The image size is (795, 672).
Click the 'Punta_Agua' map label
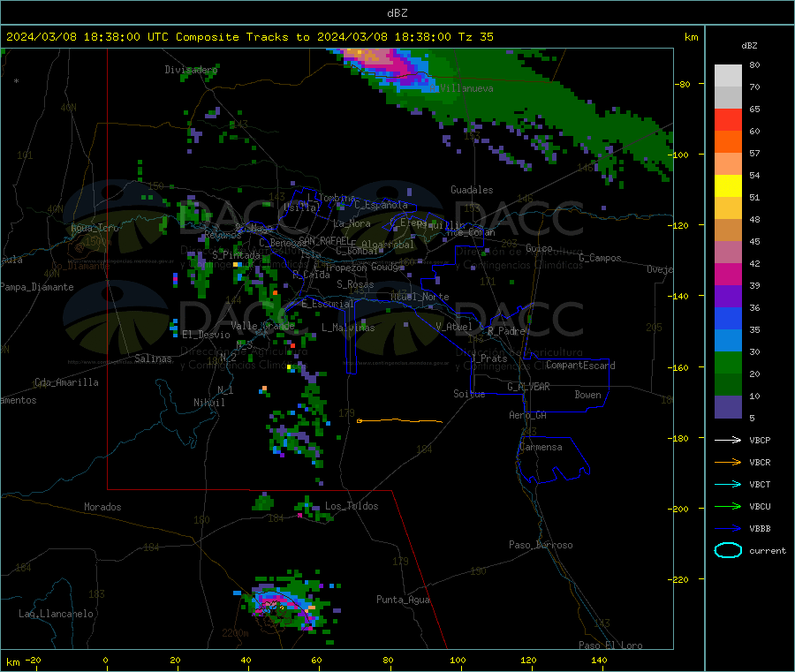403,600
